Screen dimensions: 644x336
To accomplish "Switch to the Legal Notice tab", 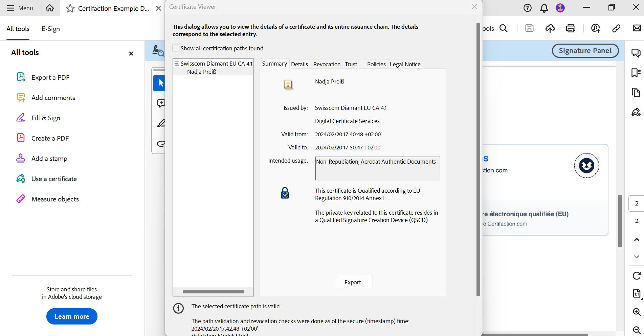I will (x=405, y=64).
